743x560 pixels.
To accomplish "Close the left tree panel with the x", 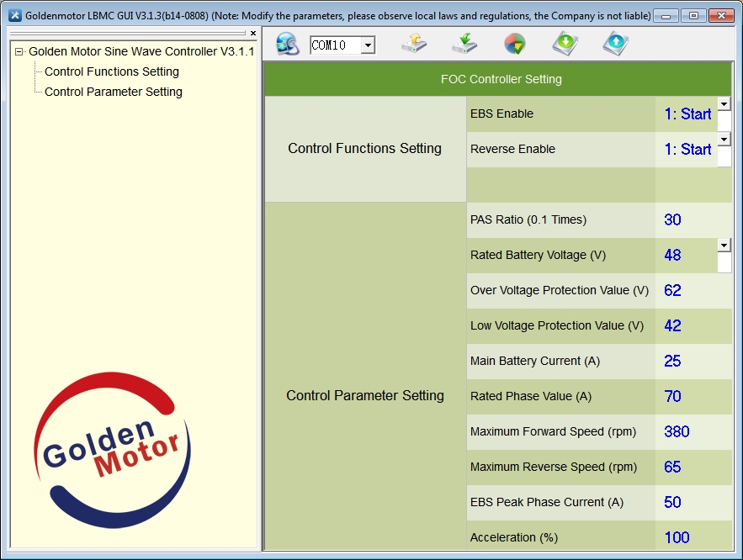I will coord(253,34).
